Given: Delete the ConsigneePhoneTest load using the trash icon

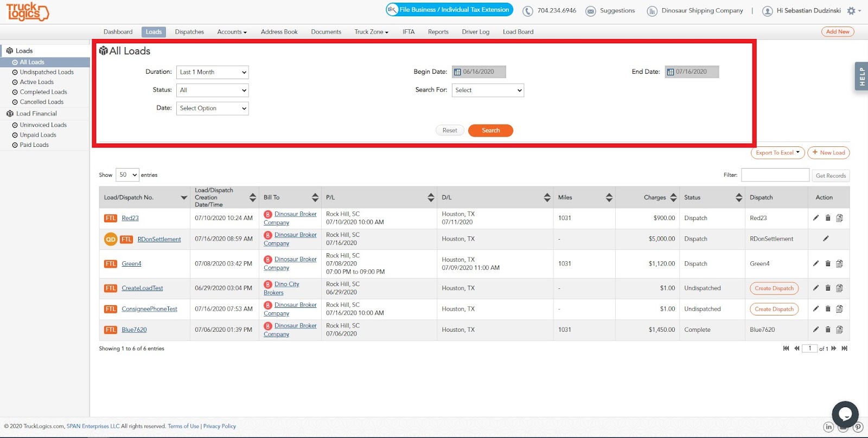Looking at the screenshot, I should 828,308.
